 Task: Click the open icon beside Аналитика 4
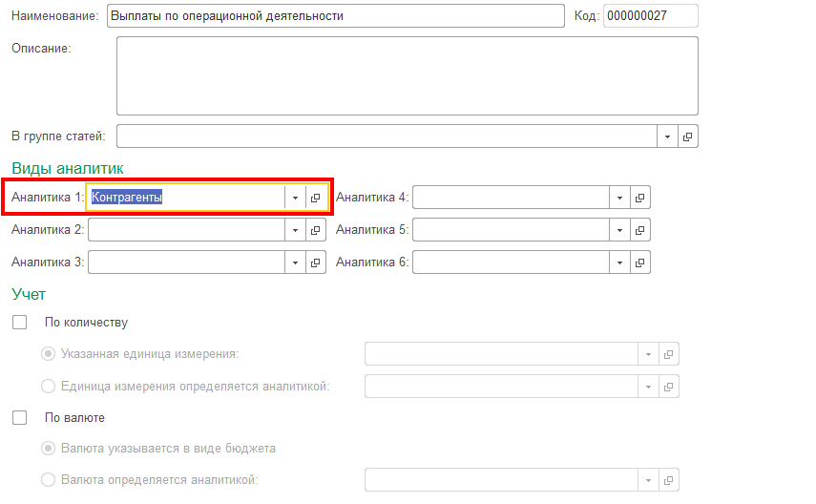click(x=639, y=198)
